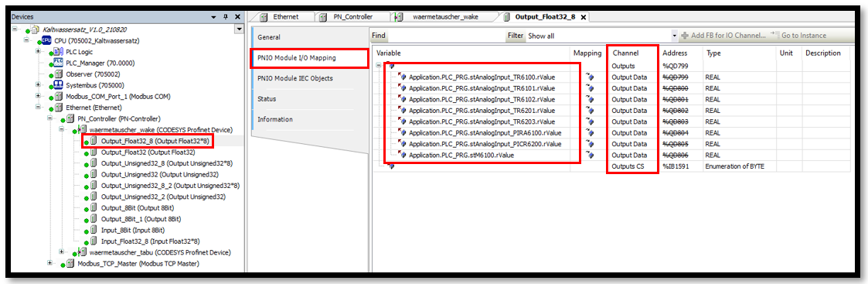Close the Output_Float32_8 editor tab
Viewport: 868px width, 284px height.
pos(583,17)
